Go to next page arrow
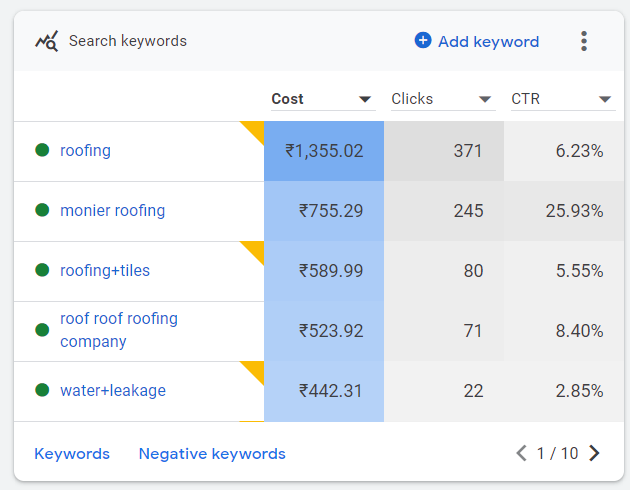 pyautogui.click(x=594, y=453)
